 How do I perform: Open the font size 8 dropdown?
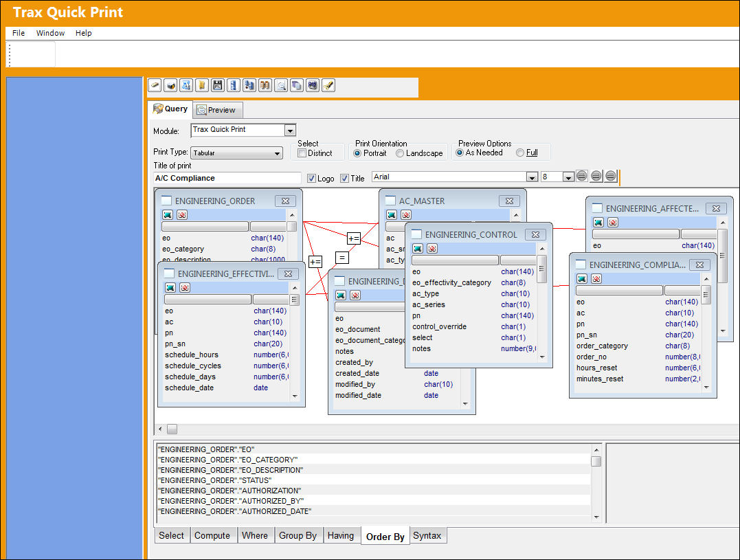click(x=568, y=177)
